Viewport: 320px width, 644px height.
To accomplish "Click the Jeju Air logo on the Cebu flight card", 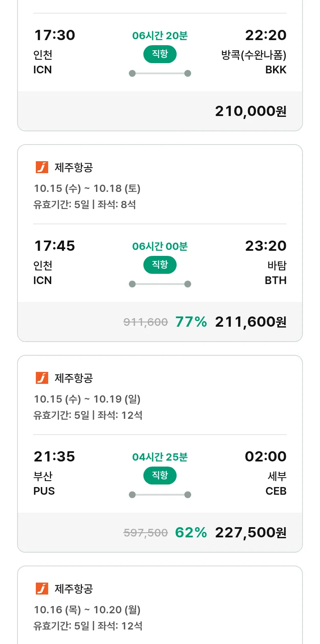I will click(x=42, y=378).
